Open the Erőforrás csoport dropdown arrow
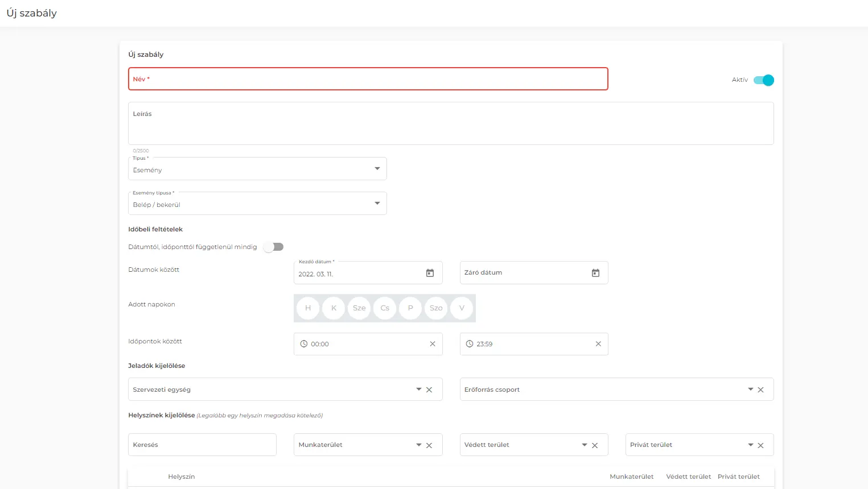Image resolution: width=868 pixels, height=489 pixels. click(x=750, y=389)
